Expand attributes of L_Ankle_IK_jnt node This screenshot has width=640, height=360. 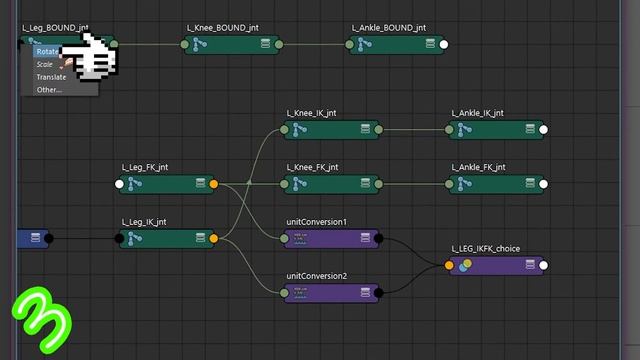(x=530, y=129)
